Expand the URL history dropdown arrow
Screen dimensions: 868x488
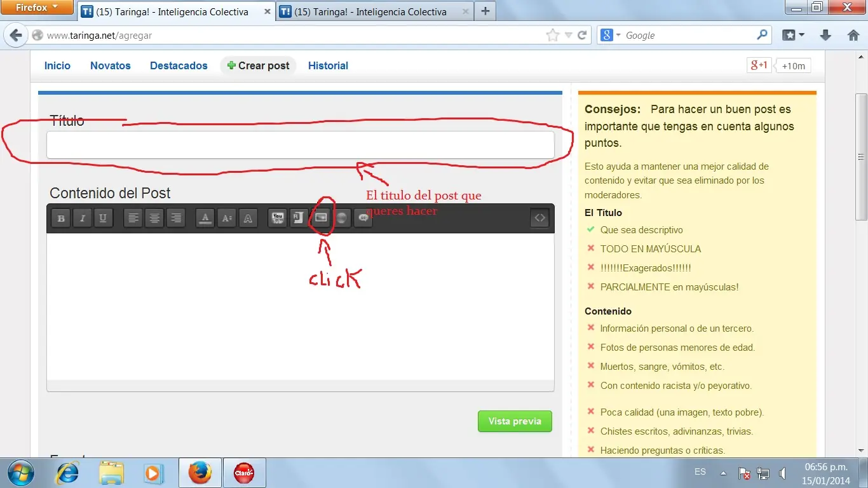(x=569, y=36)
